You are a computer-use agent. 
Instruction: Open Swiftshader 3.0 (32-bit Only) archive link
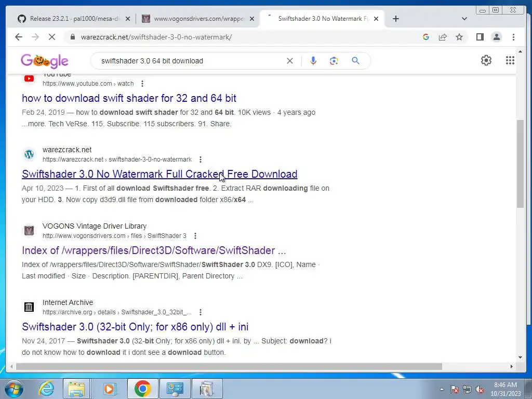coord(135,327)
